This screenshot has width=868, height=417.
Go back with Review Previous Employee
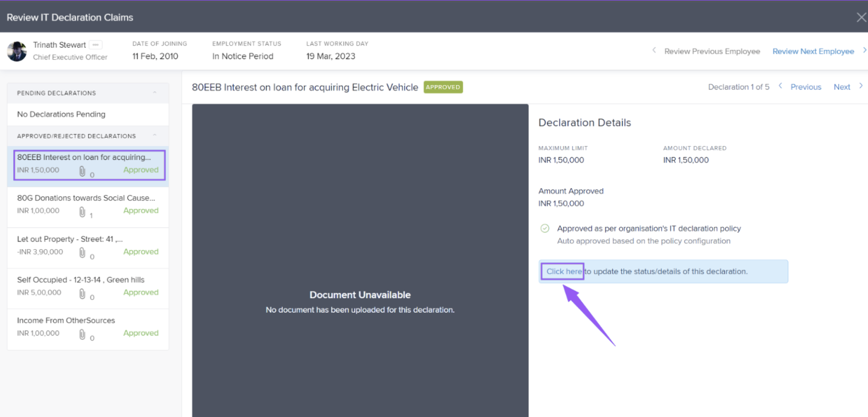(712, 51)
